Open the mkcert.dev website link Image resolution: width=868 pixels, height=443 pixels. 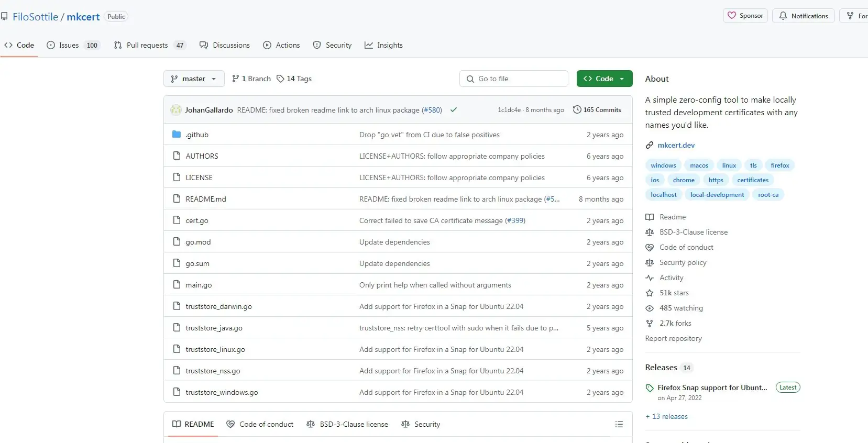(676, 145)
